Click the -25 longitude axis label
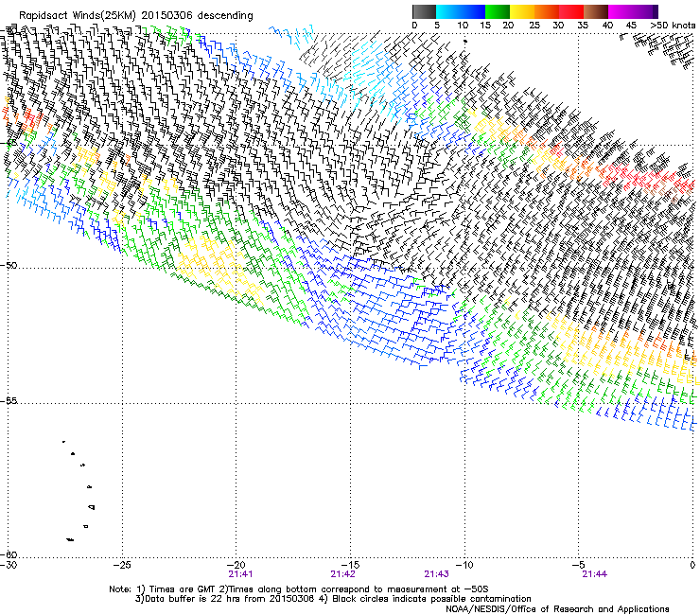700x615 pixels. click(122, 565)
